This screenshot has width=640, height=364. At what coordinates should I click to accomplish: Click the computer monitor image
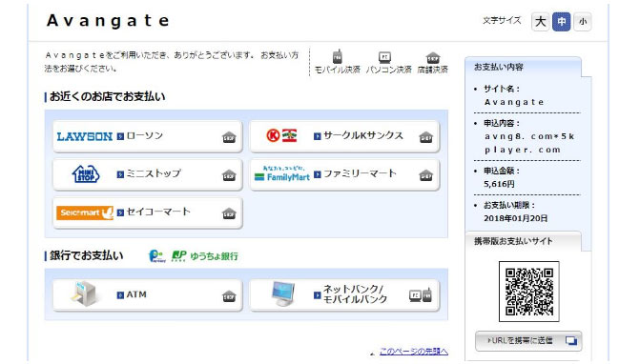click(283, 293)
